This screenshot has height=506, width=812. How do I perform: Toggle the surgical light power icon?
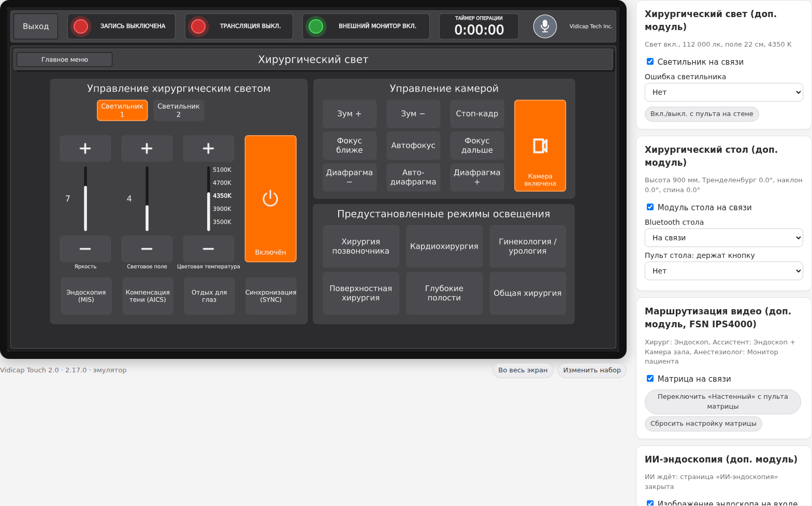pos(270,198)
